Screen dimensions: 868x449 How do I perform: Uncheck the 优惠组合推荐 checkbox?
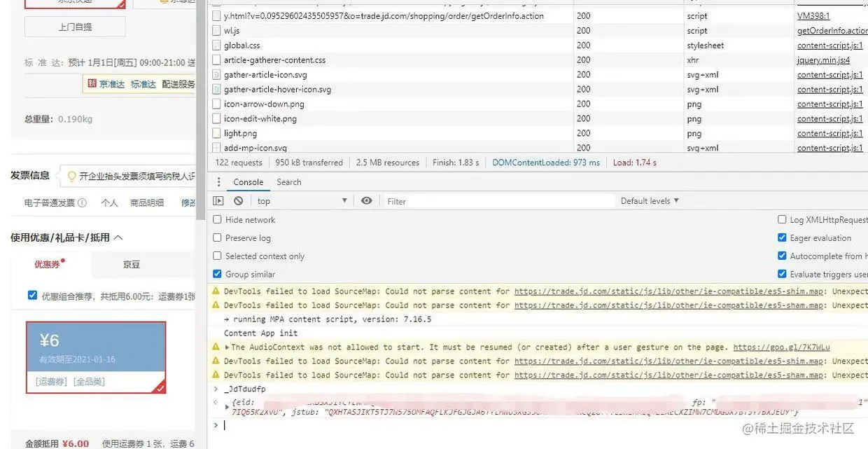[x=32, y=296]
